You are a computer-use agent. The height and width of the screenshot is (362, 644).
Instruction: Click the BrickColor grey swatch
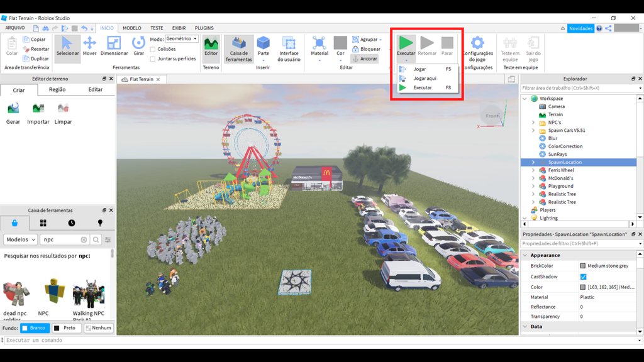click(x=582, y=266)
